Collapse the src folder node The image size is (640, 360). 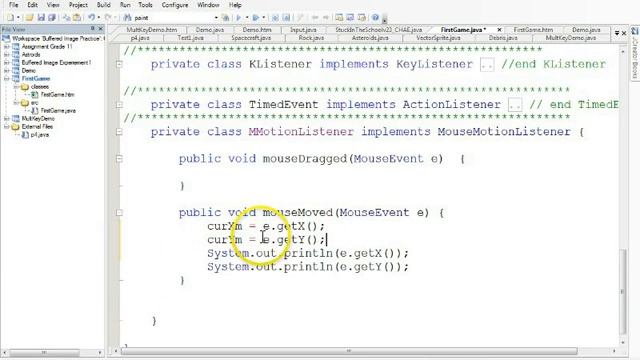pos(16,102)
